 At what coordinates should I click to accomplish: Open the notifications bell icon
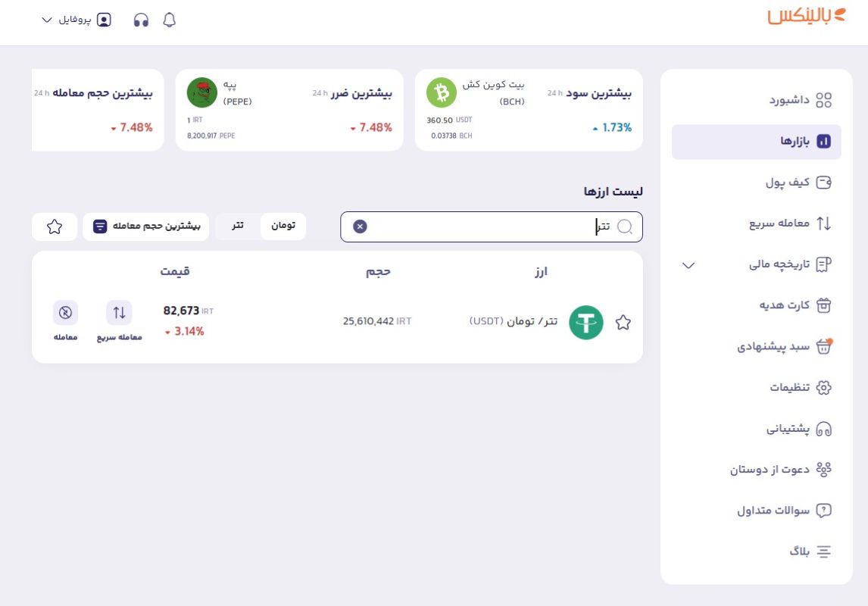(x=170, y=20)
